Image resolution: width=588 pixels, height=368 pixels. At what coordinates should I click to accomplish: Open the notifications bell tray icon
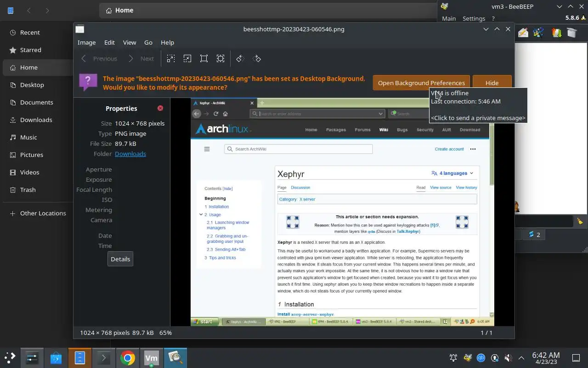point(453,357)
